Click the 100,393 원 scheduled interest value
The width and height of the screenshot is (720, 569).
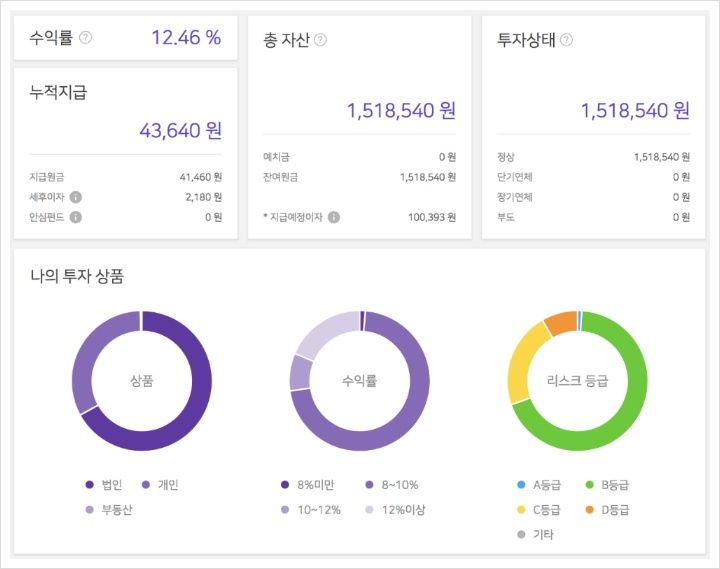[432, 217]
